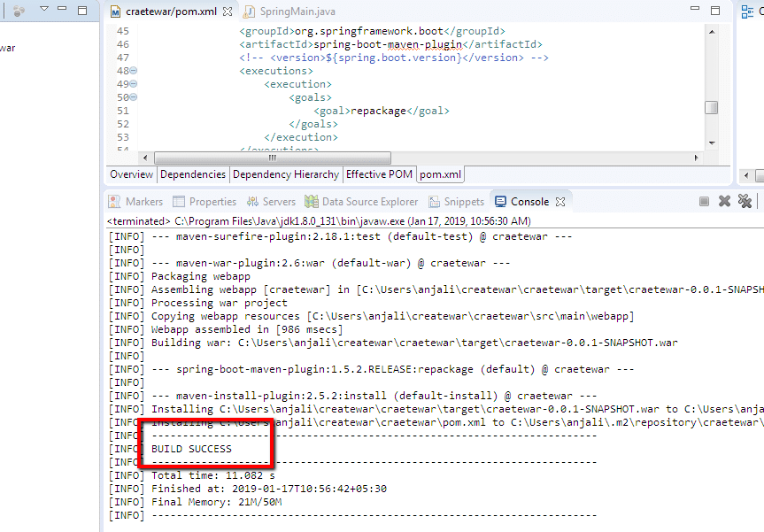The height and width of the screenshot is (532, 764).
Task: Open the Markers view
Action: coord(136,202)
